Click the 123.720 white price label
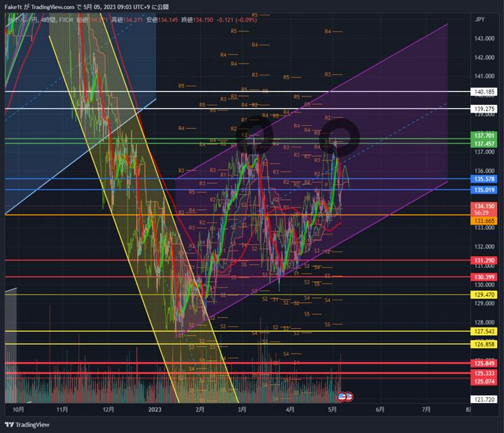The image size is (504, 433). pyautogui.click(x=484, y=399)
